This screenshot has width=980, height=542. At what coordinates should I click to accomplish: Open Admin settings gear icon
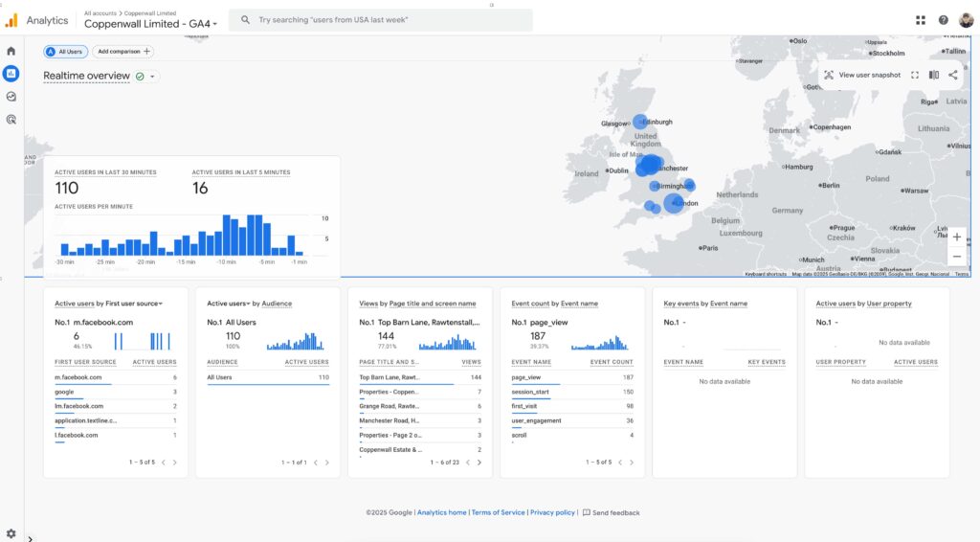11,532
